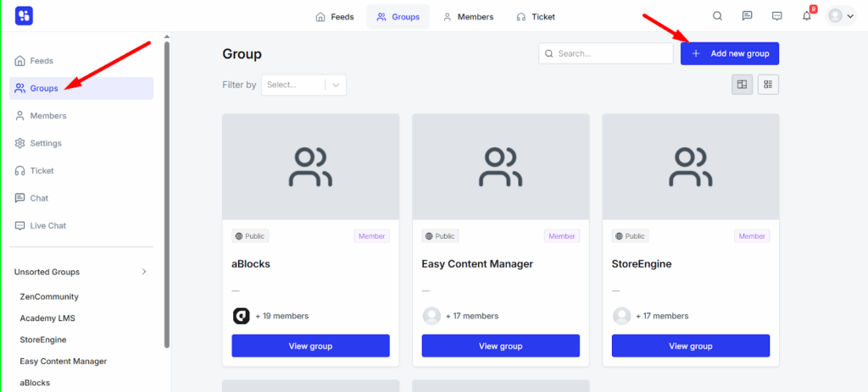Open the chat message icon in the top bar
Image resolution: width=868 pixels, height=392 pixels.
[x=748, y=16]
